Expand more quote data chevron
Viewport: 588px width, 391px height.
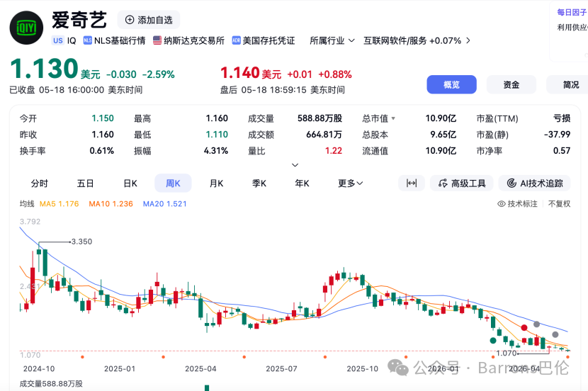point(295,165)
